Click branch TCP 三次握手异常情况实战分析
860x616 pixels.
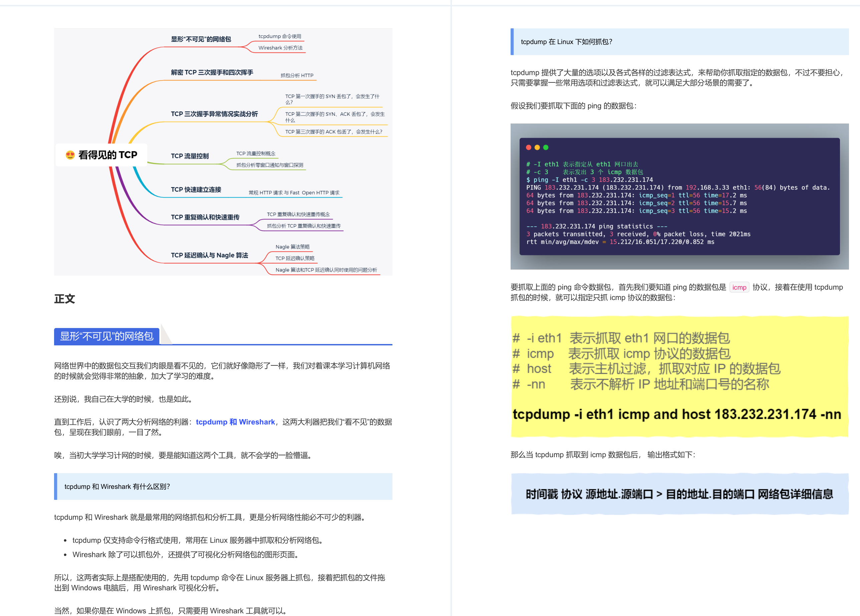214,114
